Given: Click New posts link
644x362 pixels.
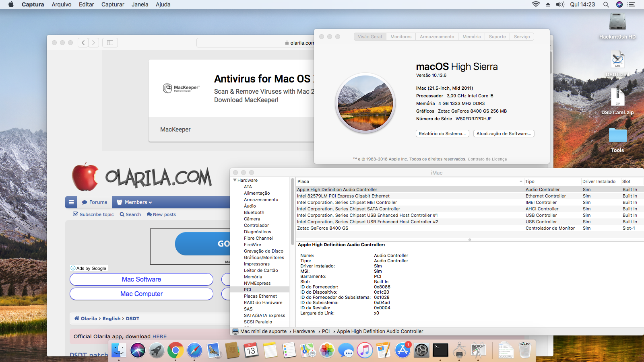Looking at the screenshot, I should (x=161, y=214).
